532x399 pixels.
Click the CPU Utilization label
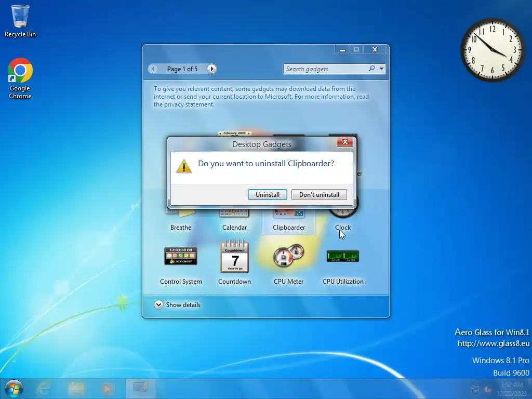[x=343, y=282]
